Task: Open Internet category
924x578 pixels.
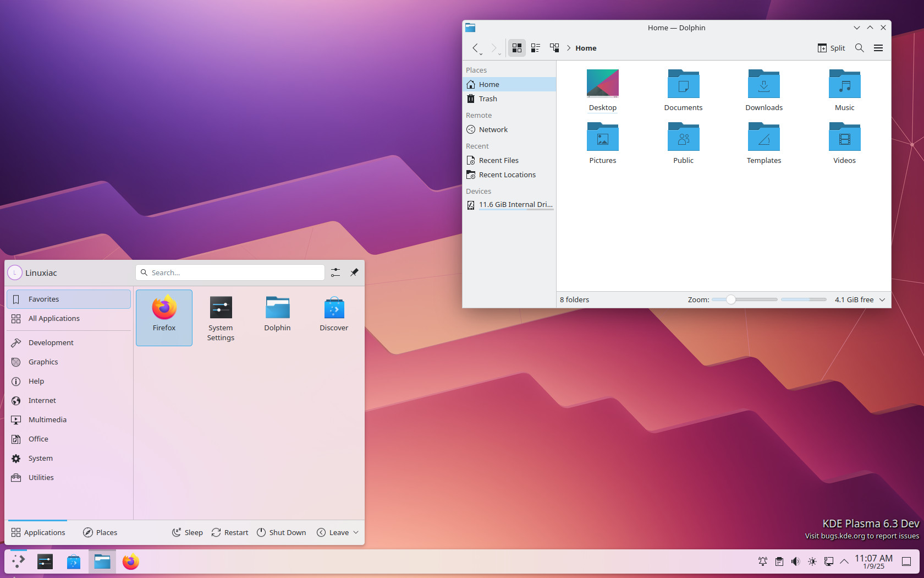Action: [69, 400]
